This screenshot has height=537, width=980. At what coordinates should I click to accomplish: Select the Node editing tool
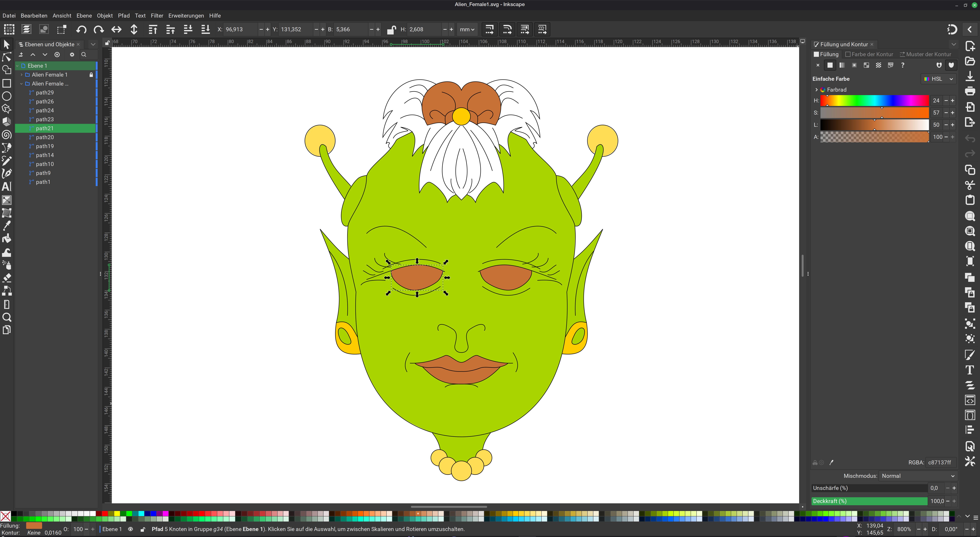click(7, 57)
